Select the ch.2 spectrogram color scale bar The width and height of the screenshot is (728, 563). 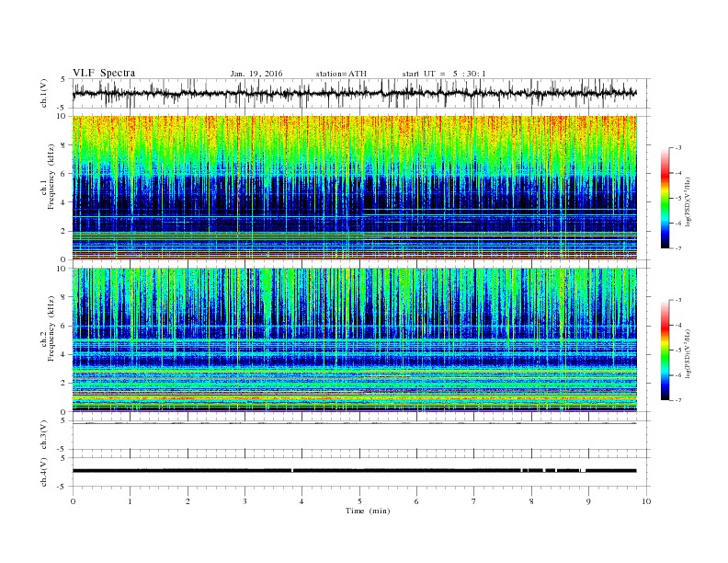(665, 350)
